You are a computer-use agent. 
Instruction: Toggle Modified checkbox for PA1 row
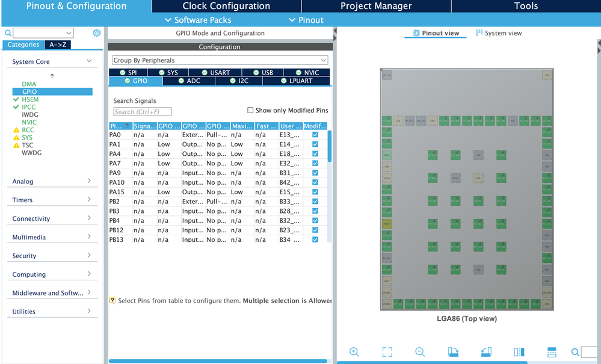315,144
